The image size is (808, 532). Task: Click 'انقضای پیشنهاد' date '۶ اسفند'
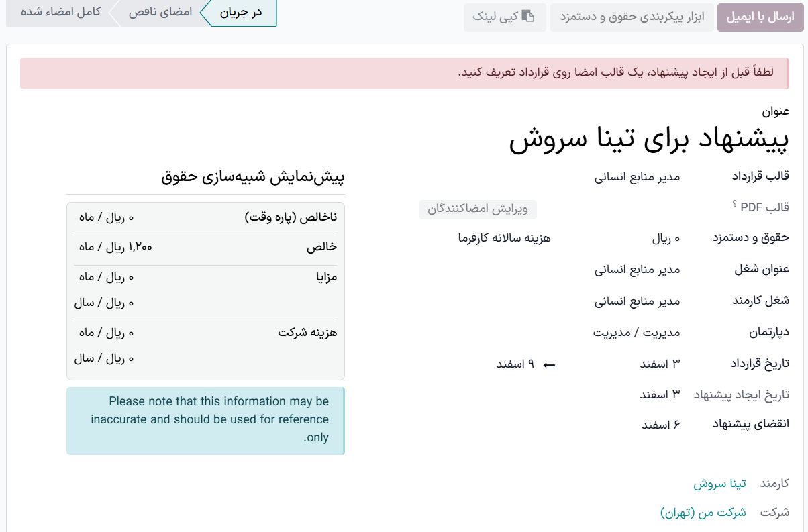pos(661,425)
